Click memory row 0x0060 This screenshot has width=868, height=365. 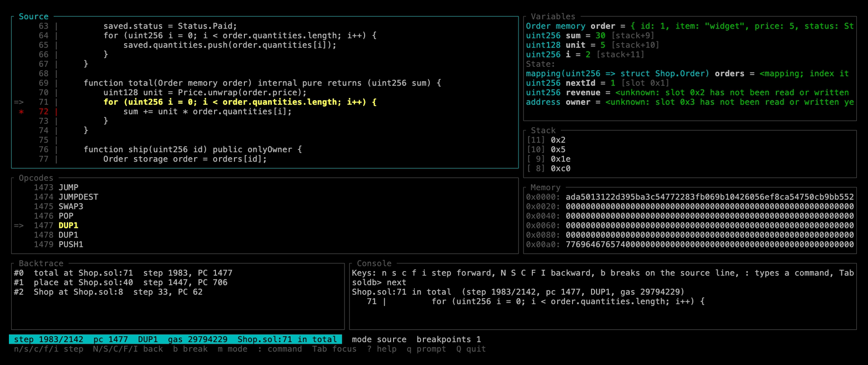click(690, 226)
